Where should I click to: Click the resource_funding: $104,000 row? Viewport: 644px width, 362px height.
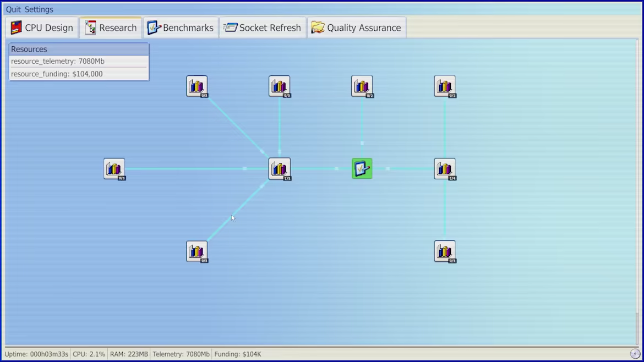[x=79, y=74]
